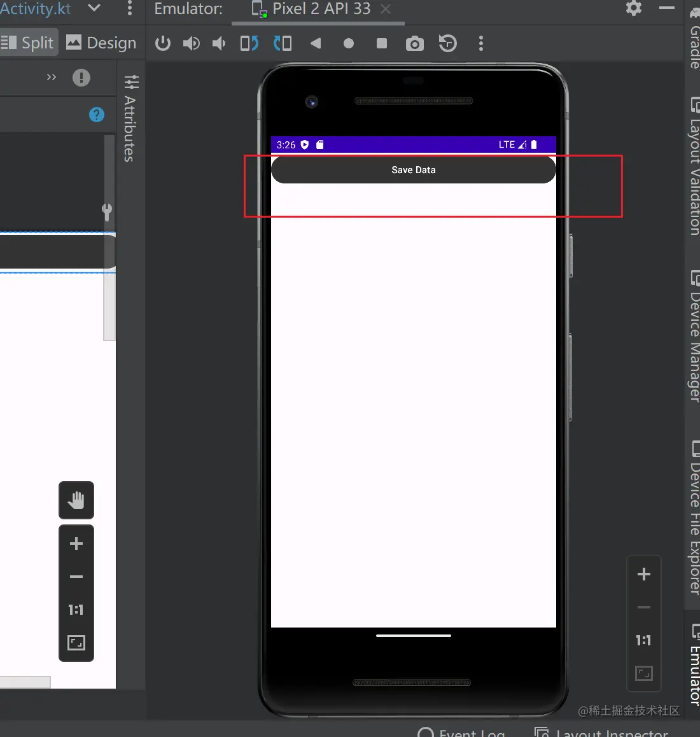
Task: Switch editor to Design view mode
Action: coord(101,43)
